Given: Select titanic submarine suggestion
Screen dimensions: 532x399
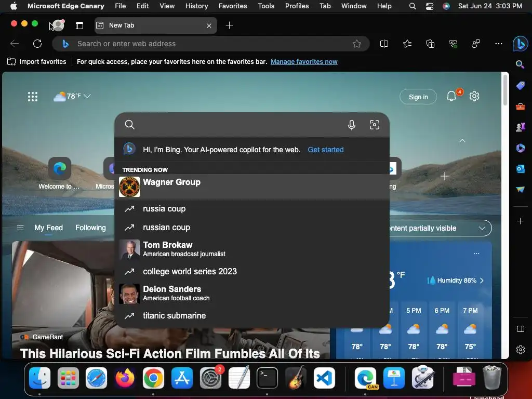Looking at the screenshot, I should (252, 315).
